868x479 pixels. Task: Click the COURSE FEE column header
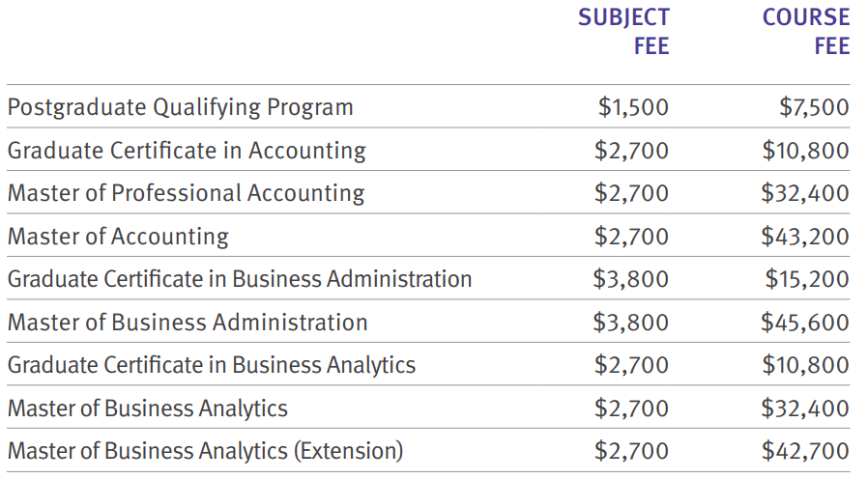click(806, 32)
